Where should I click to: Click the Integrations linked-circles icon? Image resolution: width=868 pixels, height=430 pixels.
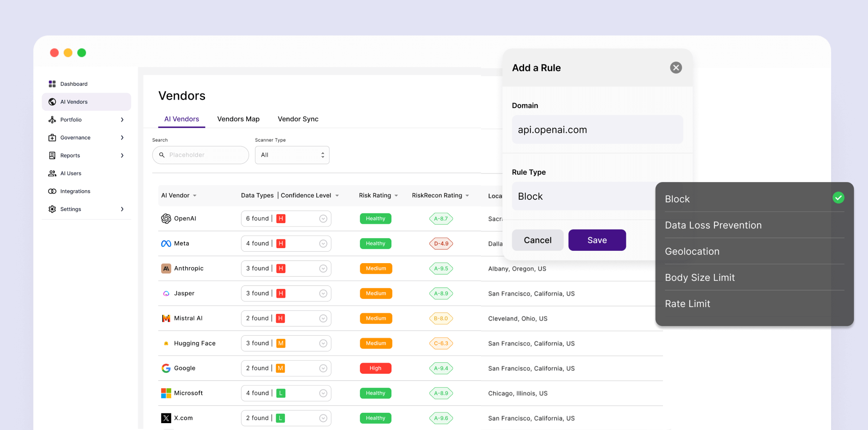[52, 191]
